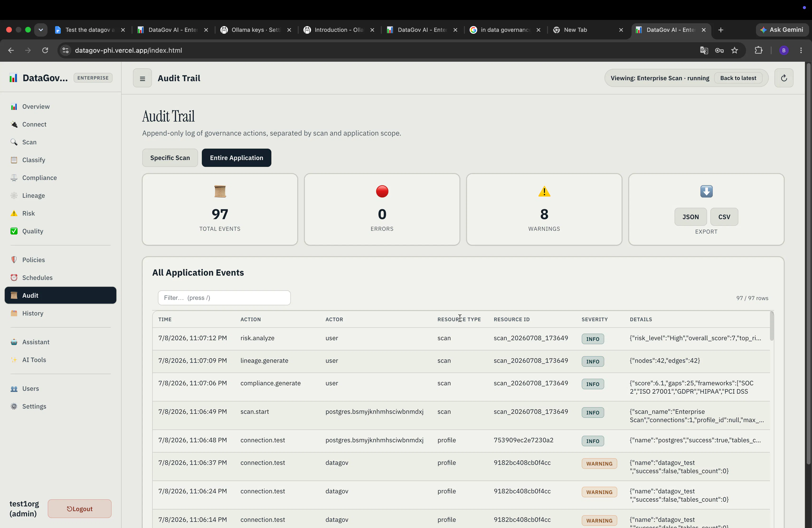Open the browser extensions puzzle icon
812x528 pixels.
[x=758, y=51]
